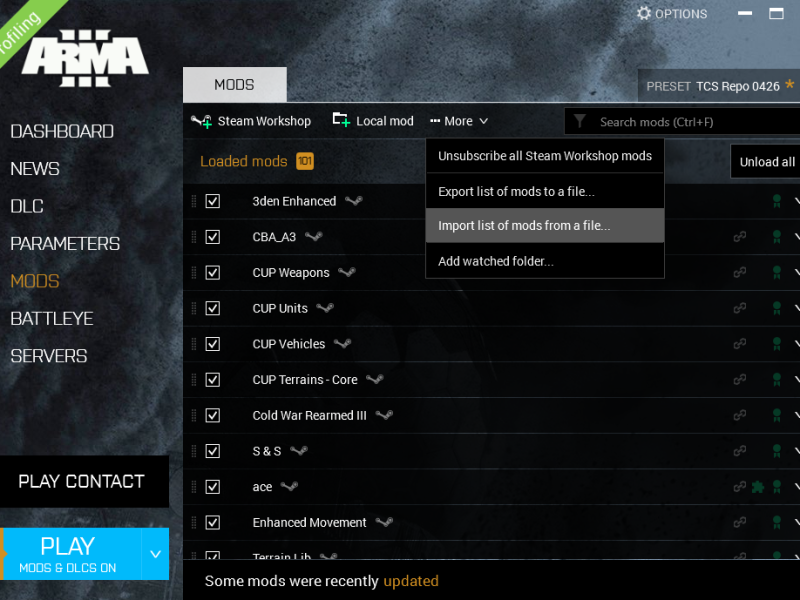Viewport: 800px width, 600px height.
Task: Toggle the CUP Terrains - Core checkbox
Action: point(213,380)
